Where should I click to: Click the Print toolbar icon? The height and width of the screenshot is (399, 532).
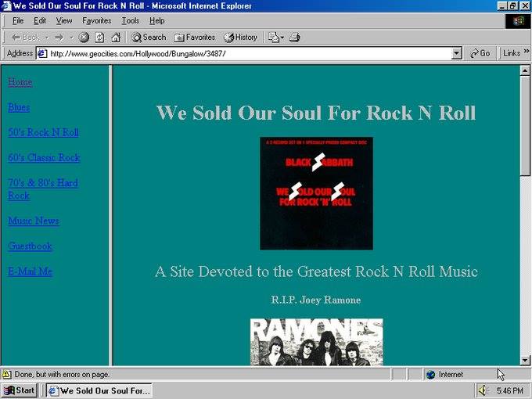click(294, 37)
